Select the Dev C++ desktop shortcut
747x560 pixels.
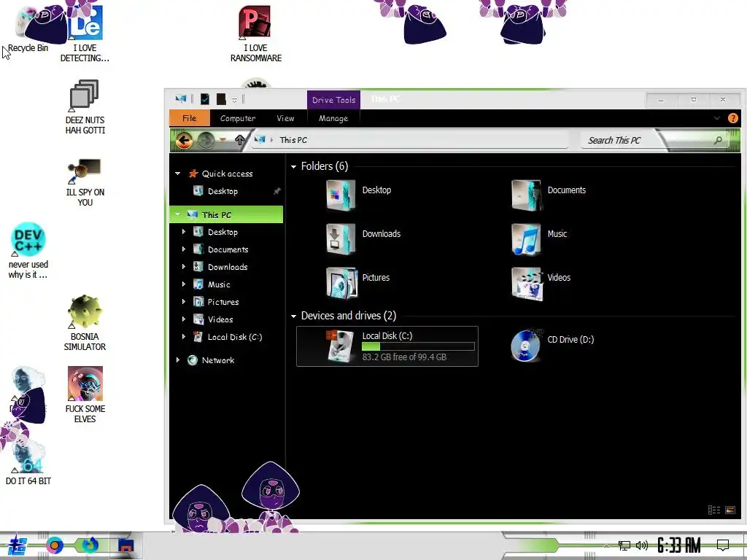point(28,251)
